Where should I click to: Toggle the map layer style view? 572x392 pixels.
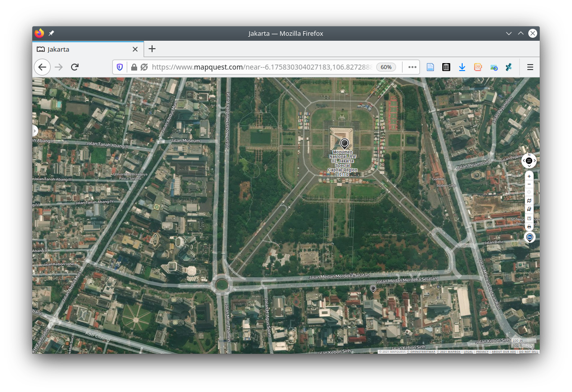(x=529, y=201)
